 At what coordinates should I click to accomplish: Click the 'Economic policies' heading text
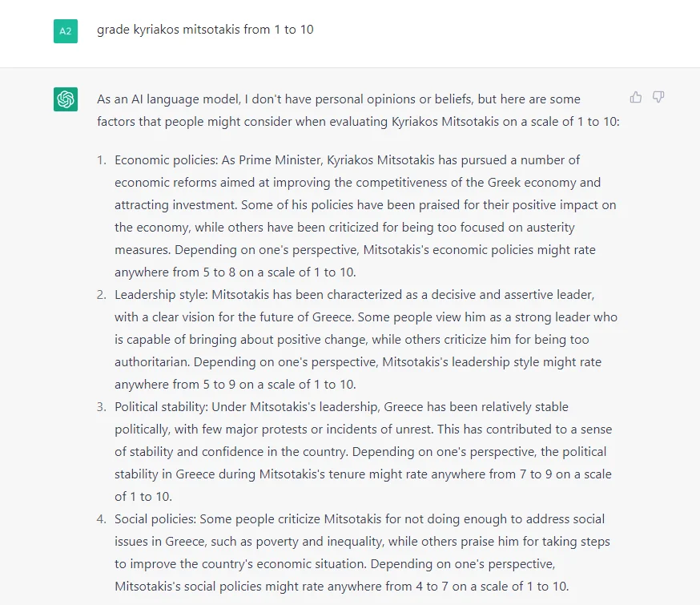click(166, 160)
